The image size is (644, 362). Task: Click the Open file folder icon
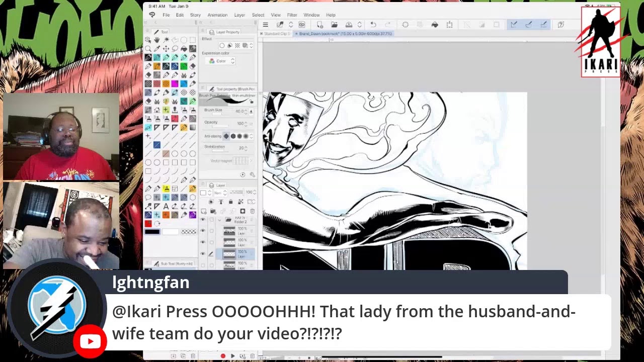(x=334, y=25)
